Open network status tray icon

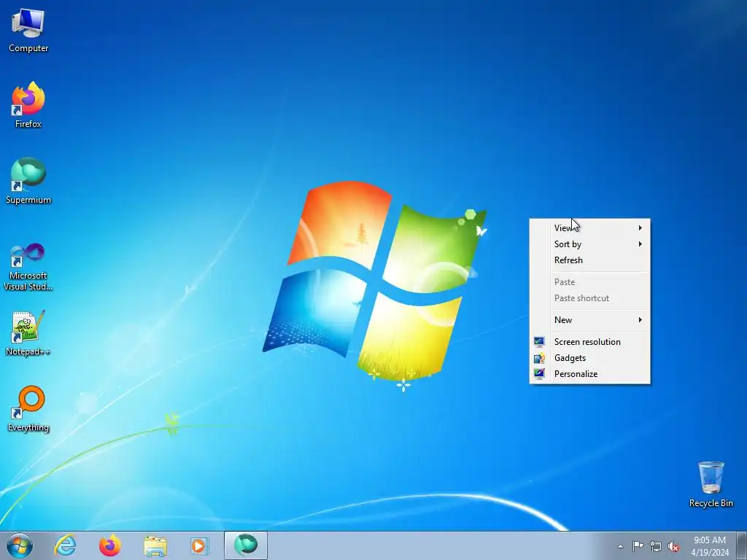656,546
